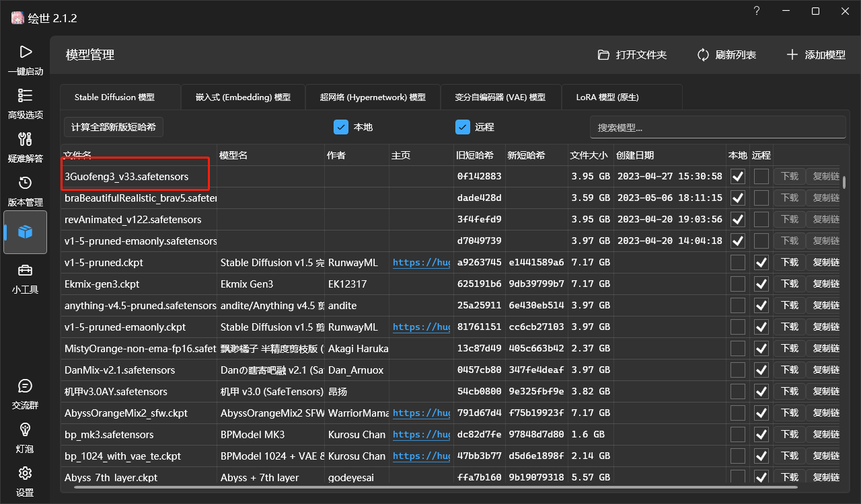
Task: Open 小工具 toolbox page
Action: (25, 278)
